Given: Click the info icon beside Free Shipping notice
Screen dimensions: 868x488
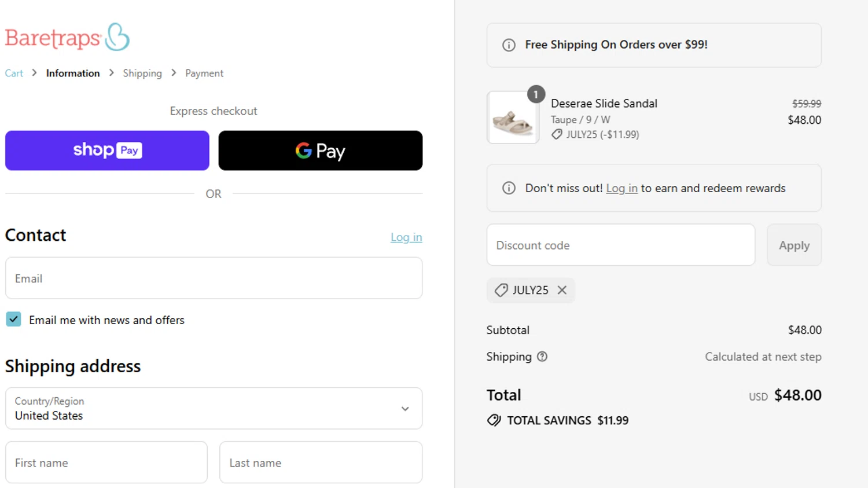Looking at the screenshot, I should click(x=509, y=45).
